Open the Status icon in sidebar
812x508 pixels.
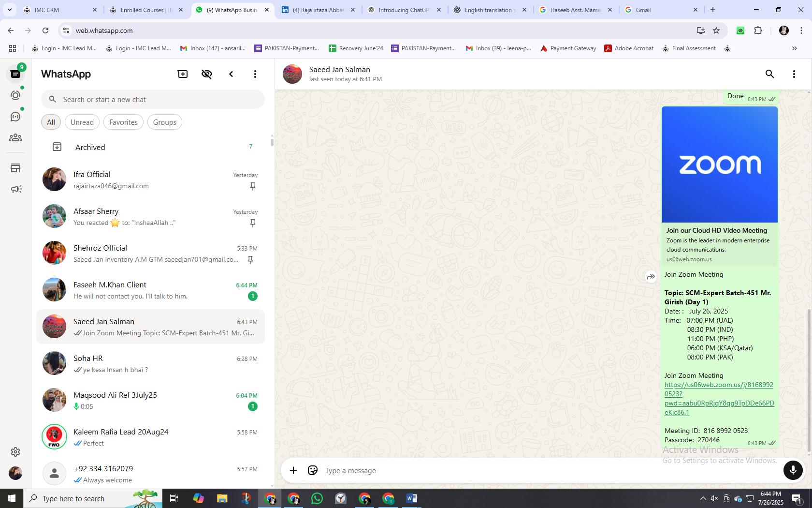(15, 95)
